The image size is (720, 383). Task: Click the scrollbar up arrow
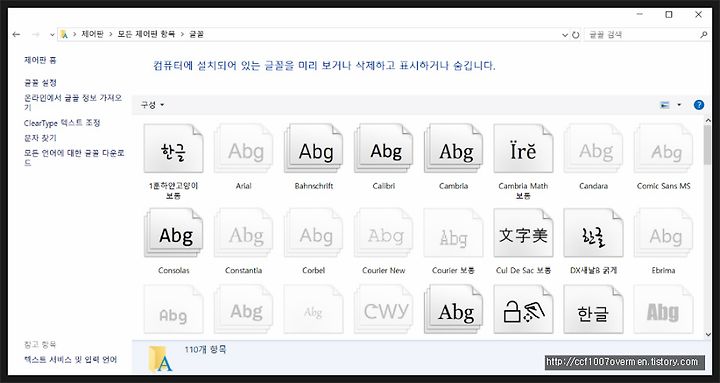[707, 120]
